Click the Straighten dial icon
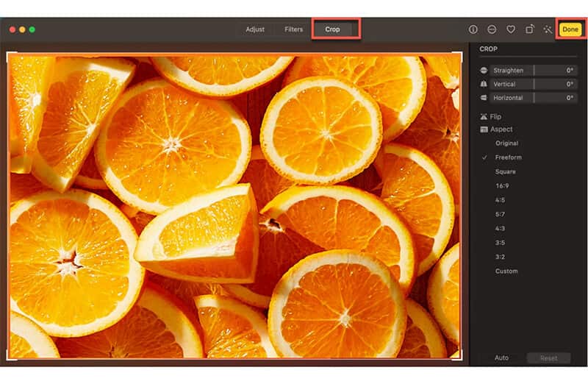Screen dimensions: 588x384 pyautogui.click(x=484, y=70)
